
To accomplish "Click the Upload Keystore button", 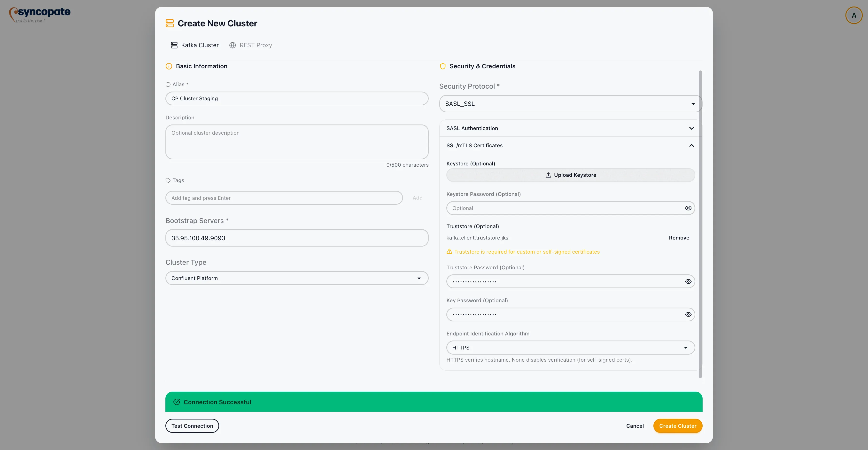I will (x=570, y=175).
